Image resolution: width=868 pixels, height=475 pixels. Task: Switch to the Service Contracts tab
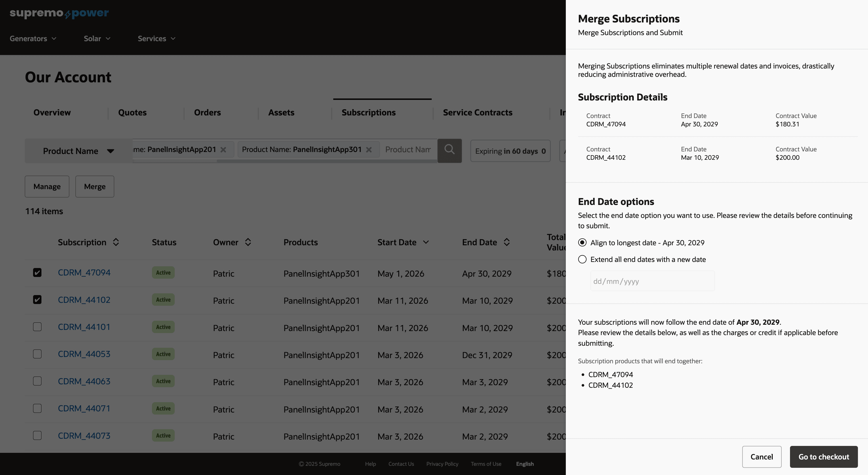477,112
